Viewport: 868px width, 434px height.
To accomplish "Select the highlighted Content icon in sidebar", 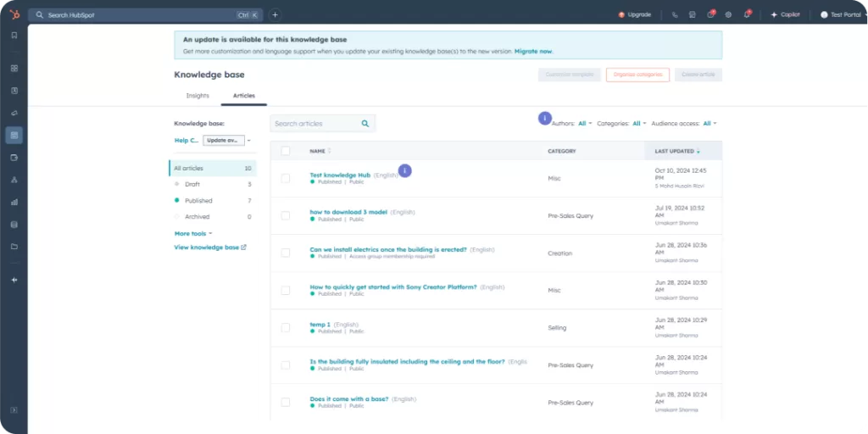I will (x=14, y=135).
